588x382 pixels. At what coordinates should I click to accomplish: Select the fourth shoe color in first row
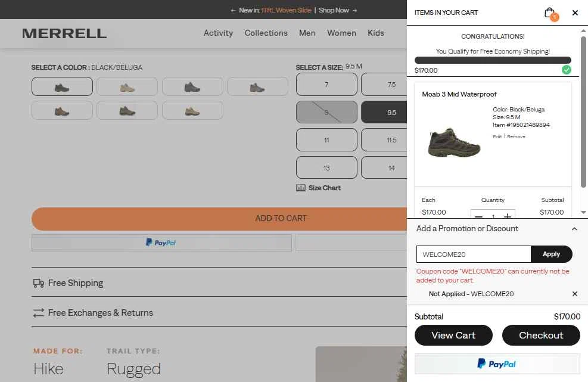(257, 86)
